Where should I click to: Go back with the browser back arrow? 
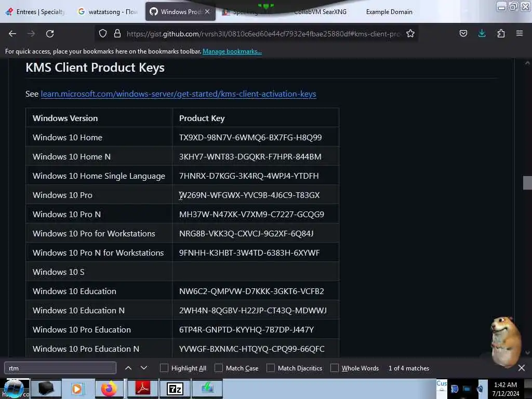coord(12,34)
